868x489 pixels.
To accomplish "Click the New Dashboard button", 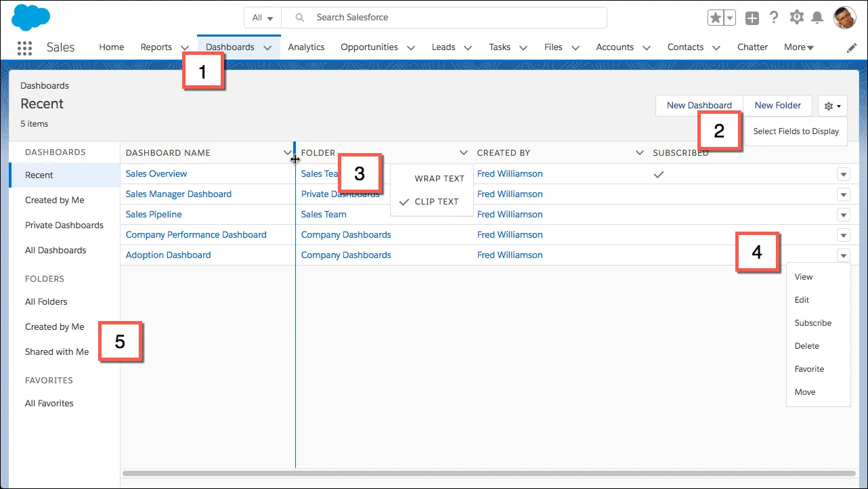I will (699, 106).
